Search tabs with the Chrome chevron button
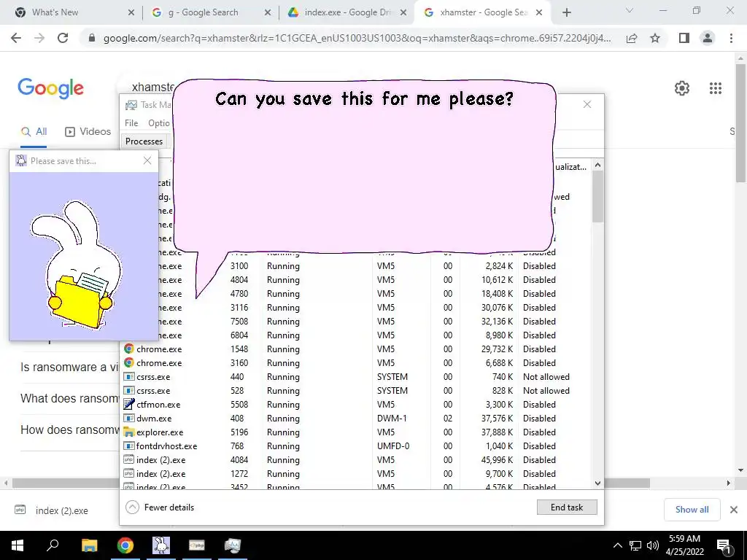The width and height of the screenshot is (747, 560). point(630,10)
